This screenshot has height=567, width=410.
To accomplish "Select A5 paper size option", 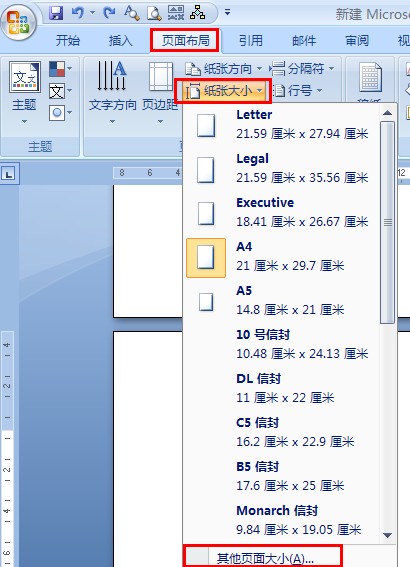I will (x=281, y=301).
